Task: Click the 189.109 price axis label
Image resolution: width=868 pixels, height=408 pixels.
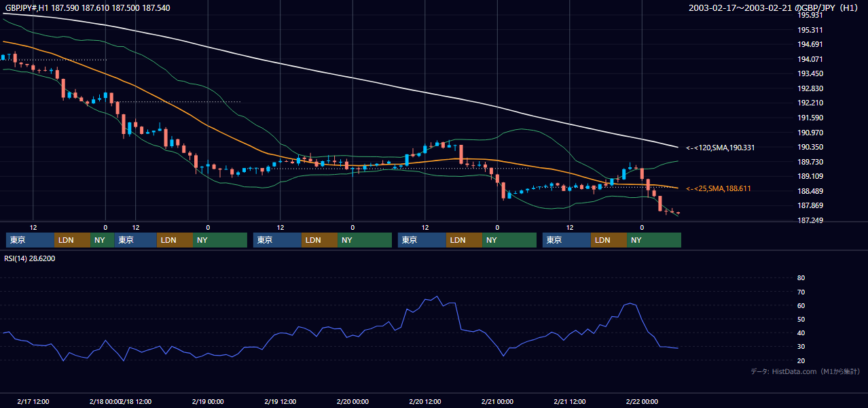Action: (810, 176)
